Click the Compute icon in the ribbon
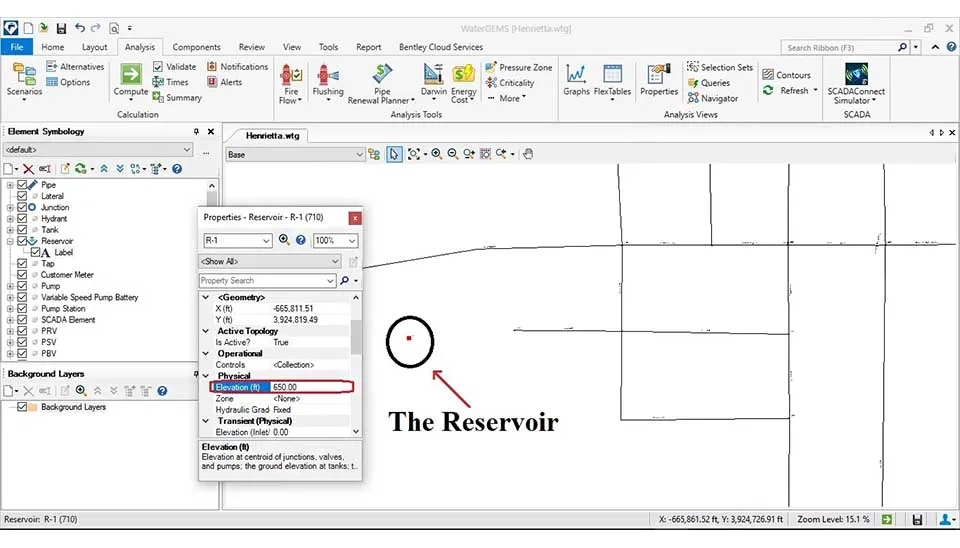Viewport: 960px width, 548px height. point(131,78)
